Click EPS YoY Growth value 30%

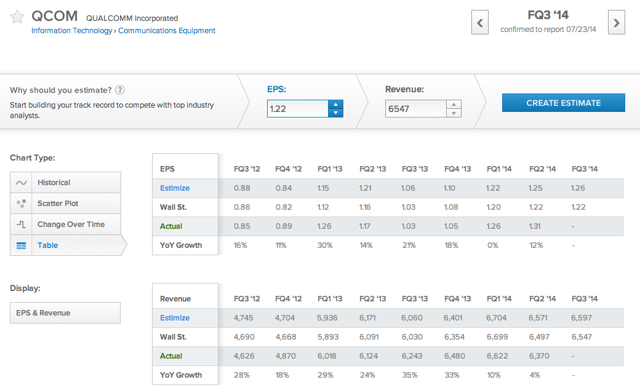[x=325, y=245]
